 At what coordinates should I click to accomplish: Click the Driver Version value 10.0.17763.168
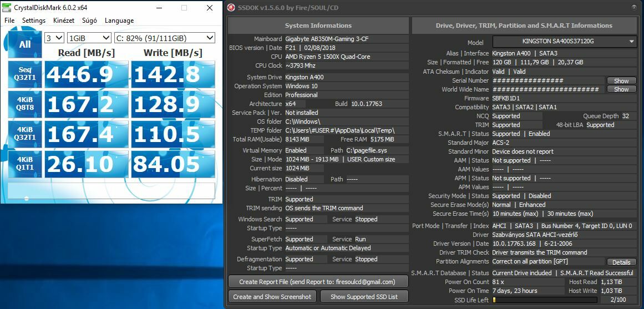(x=516, y=244)
